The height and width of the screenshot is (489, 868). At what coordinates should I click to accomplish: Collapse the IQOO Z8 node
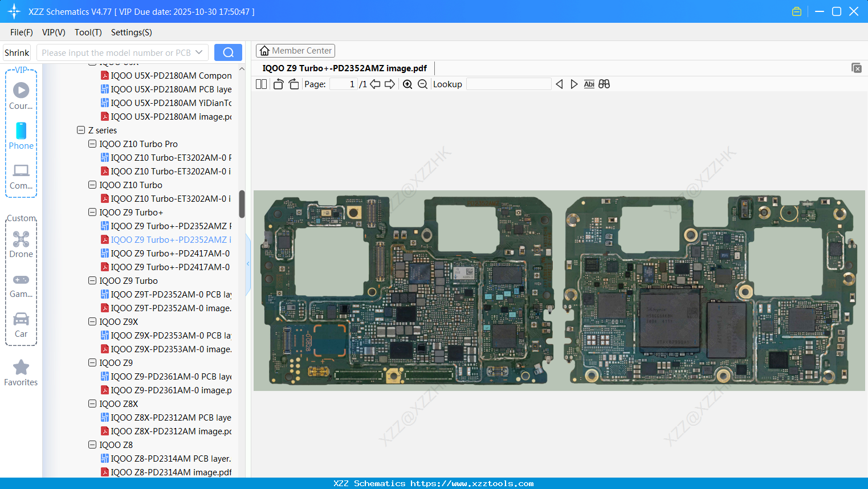[x=92, y=445]
